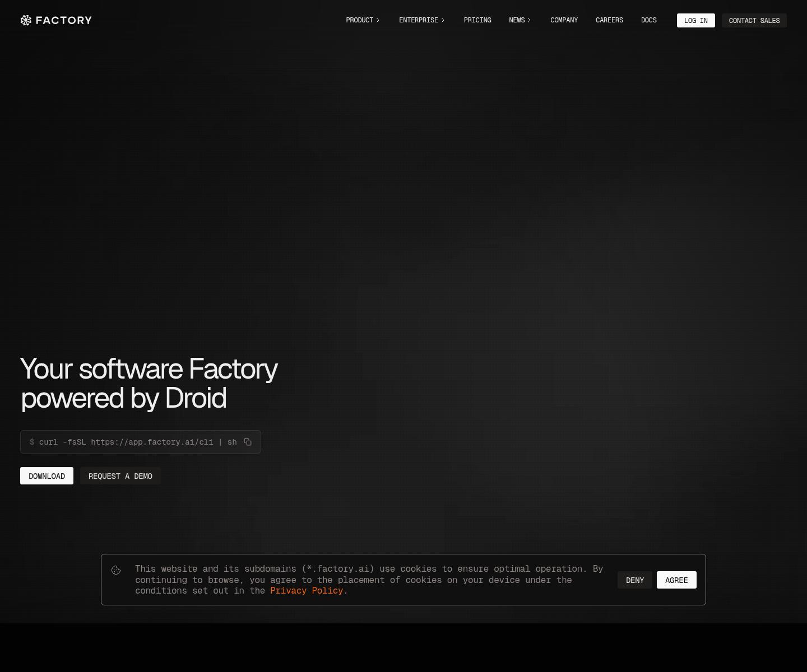Open the Pricing page
This screenshot has height=672, width=807.
click(x=477, y=20)
